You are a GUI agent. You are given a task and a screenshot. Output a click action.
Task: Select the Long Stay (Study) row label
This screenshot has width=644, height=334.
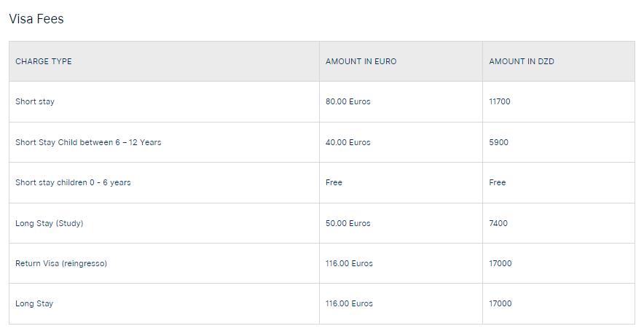[x=49, y=223]
